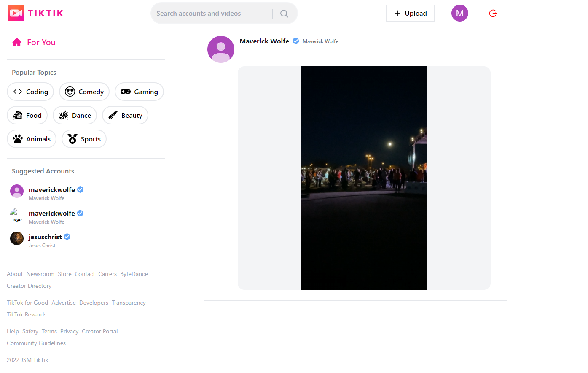The image size is (588, 373).
Task: Open Community Guidelines footer link
Action: (36, 343)
